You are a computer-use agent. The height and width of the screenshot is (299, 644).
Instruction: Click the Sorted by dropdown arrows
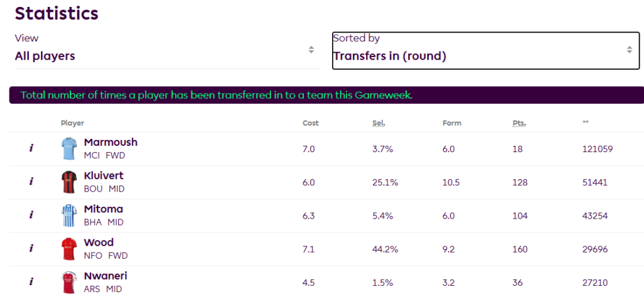click(x=629, y=50)
